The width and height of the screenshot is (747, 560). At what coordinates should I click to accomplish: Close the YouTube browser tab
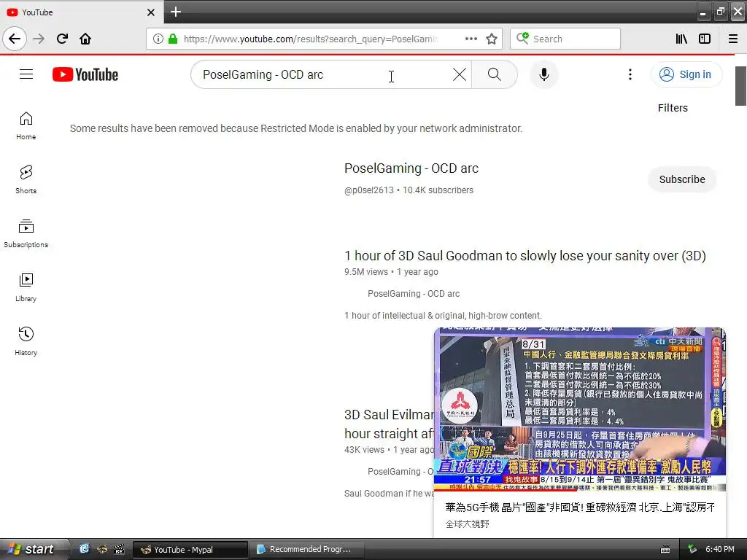(x=151, y=12)
